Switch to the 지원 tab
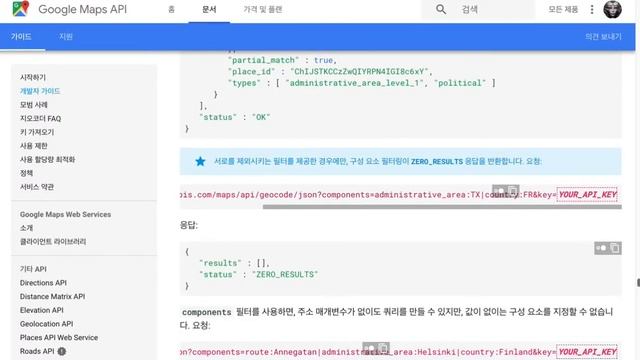 (66, 37)
